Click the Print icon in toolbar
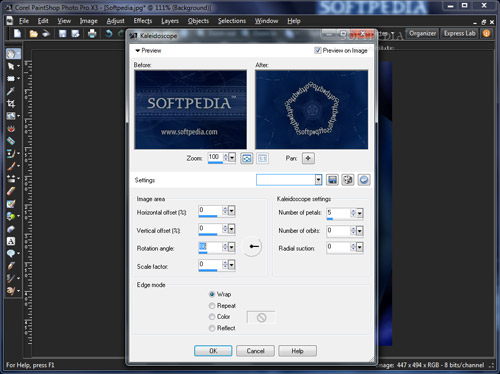This screenshot has width=500, height=374. [92, 33]
